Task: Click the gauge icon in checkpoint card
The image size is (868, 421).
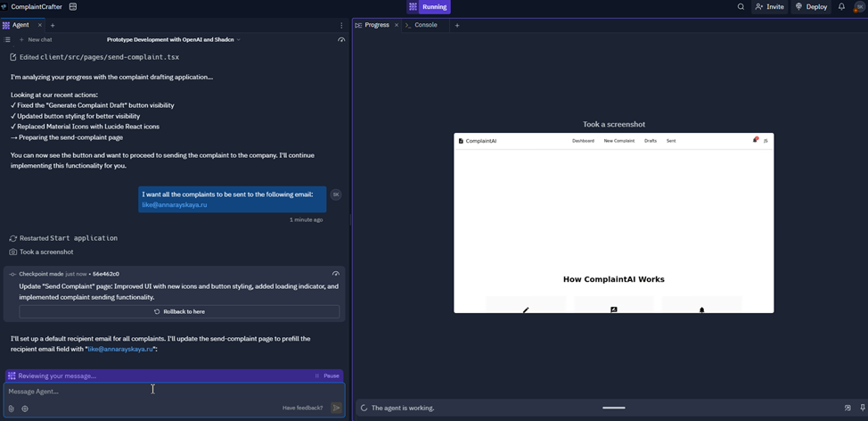Action: click(335, 274)
